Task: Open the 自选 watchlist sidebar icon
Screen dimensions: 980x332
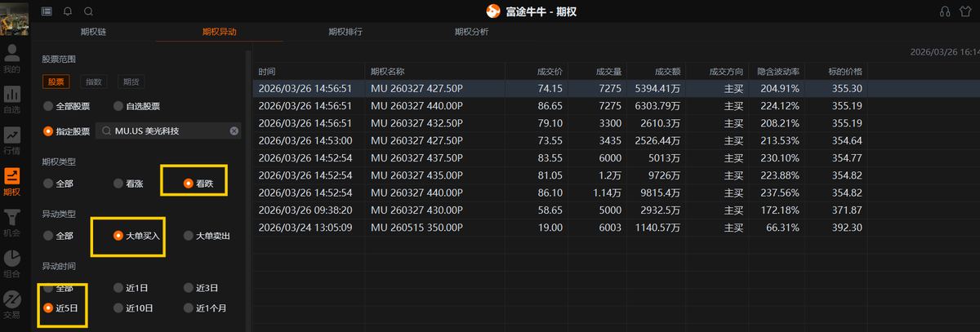Action: [12, 100]
